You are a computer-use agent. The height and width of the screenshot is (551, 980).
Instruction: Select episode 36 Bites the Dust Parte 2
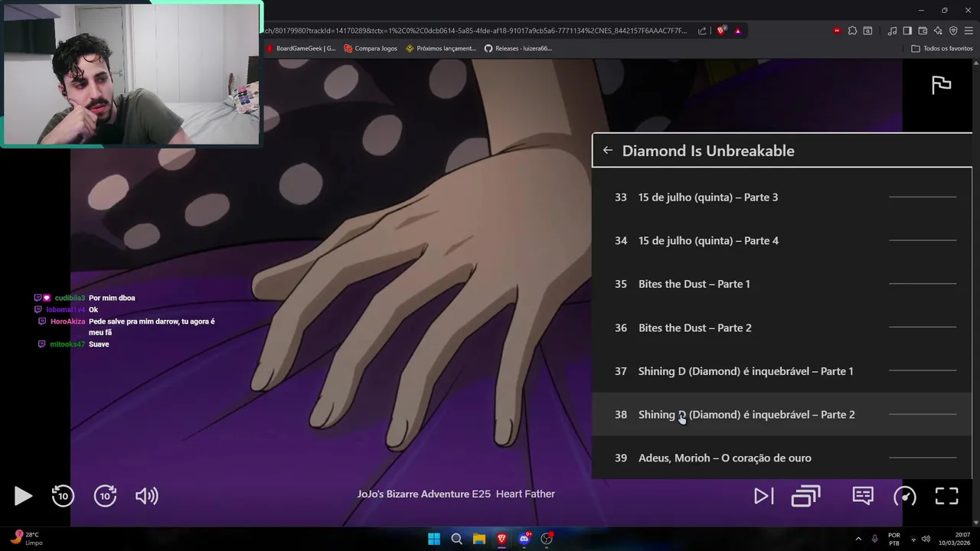tap(782, 328)
